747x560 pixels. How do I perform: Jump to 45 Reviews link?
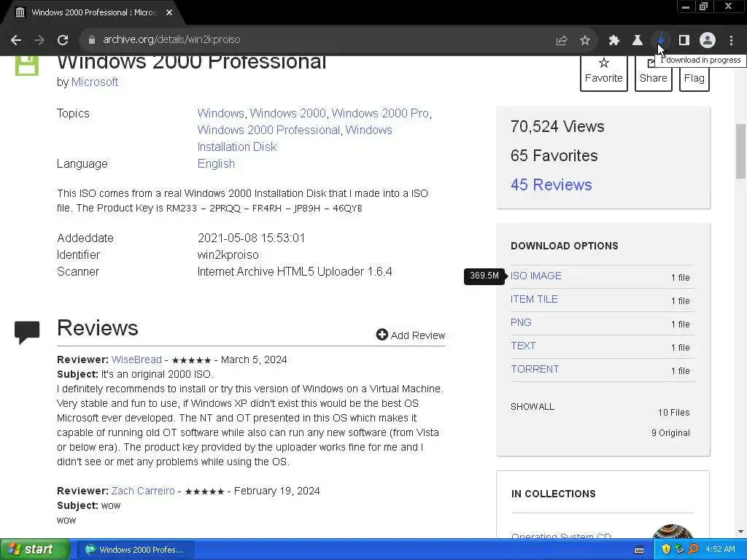[x=551, y=184]
